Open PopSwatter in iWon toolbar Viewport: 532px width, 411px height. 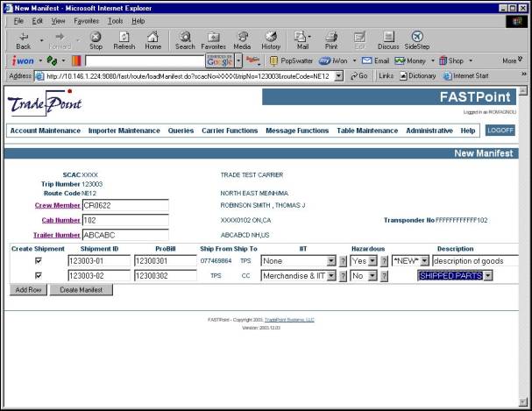[292, 61]
